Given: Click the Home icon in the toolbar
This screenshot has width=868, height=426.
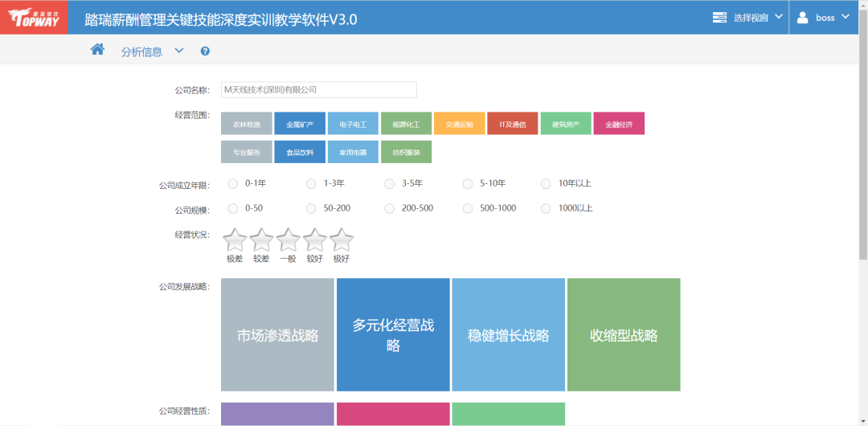Looking at the screenshot, I should click(x=97, y=50).
